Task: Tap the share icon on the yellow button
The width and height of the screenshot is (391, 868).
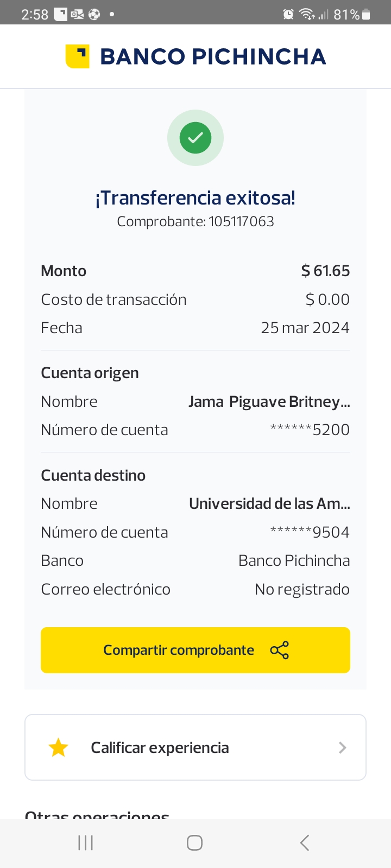Action: click(x=279, y=650)
